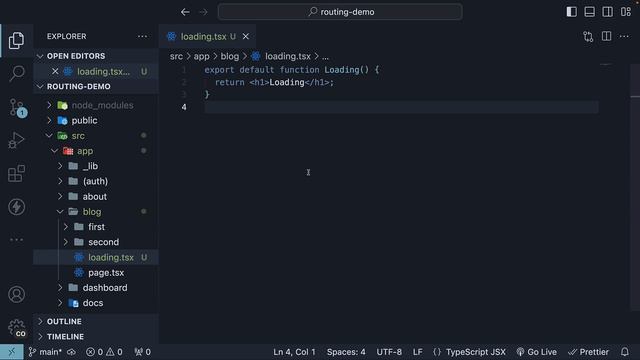Screen dimensions: 640x360
Task: Click Go Live in status bar
Action: [536, 352]
